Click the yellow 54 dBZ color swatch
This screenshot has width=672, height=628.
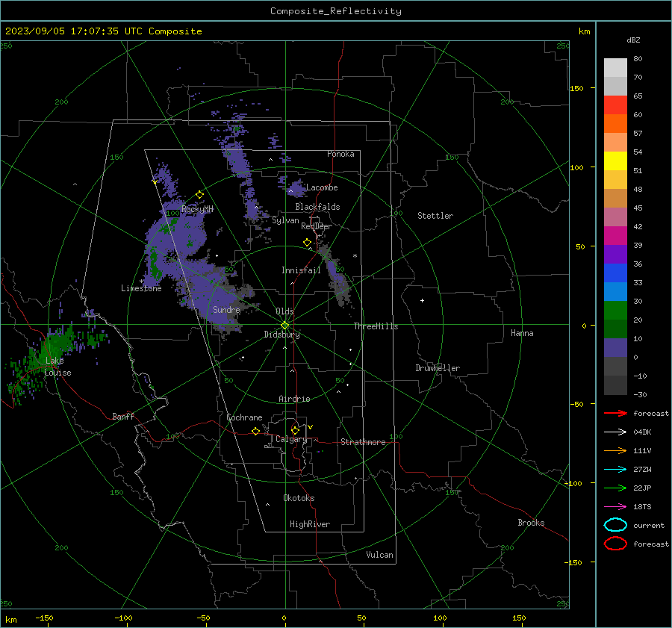pyautogui.click(x=615, y=161)
